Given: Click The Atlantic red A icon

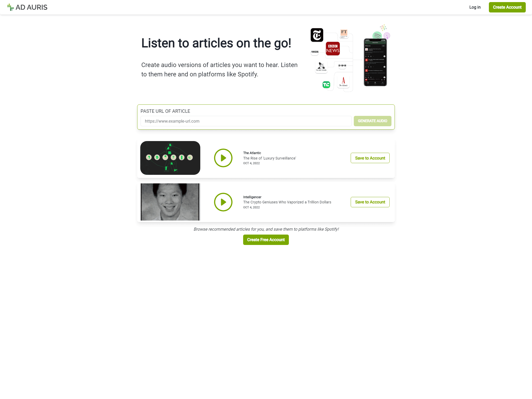Looking at the screenshot, I should [343, 82].
